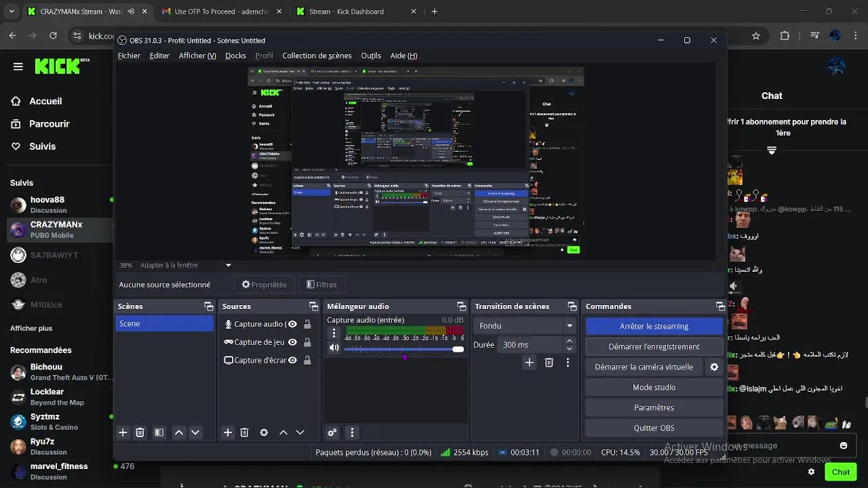Viewport: 868px width, 488px height.
Task: Delete the selected scene with trash icon
Action: 140,432
